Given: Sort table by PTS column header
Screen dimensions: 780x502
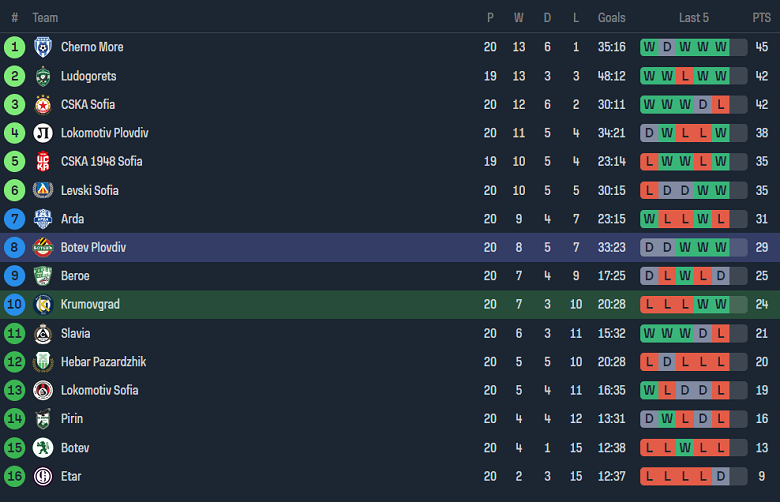Looking at the screenshot, I should coord(761,18).
